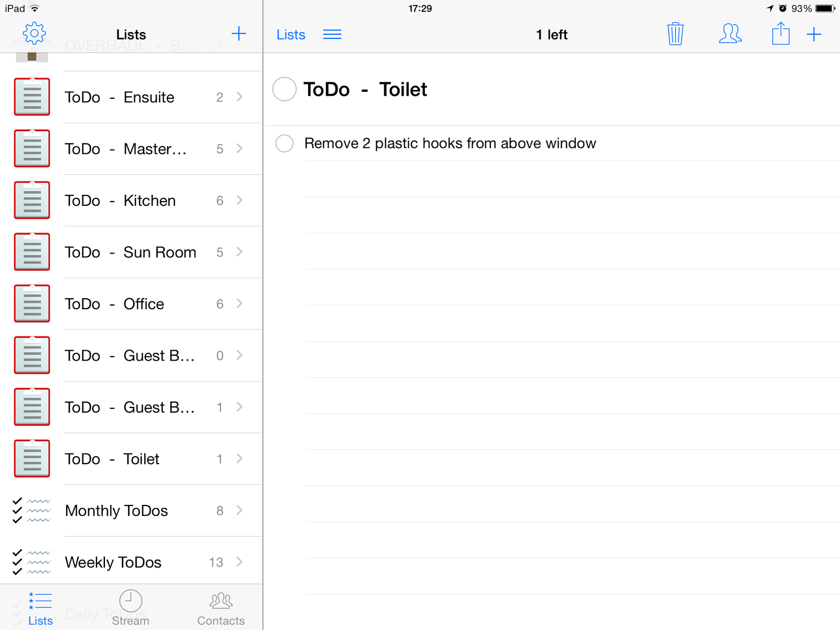
Task: Tap the item count 8 on Monthly ToDos
Action: (220, 511)
